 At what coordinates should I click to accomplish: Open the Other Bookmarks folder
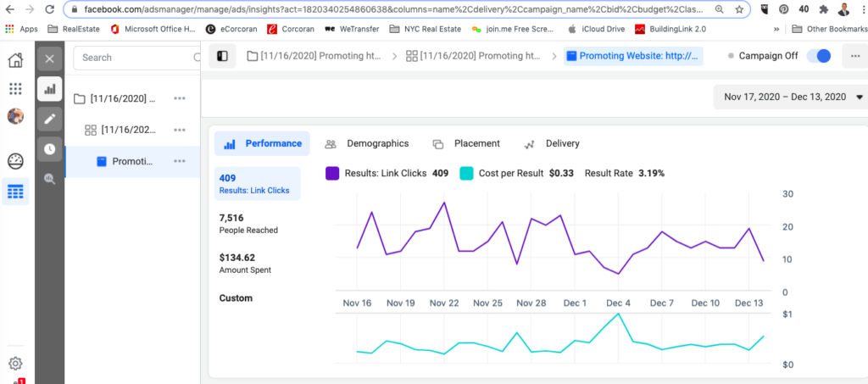click(829, 29)
